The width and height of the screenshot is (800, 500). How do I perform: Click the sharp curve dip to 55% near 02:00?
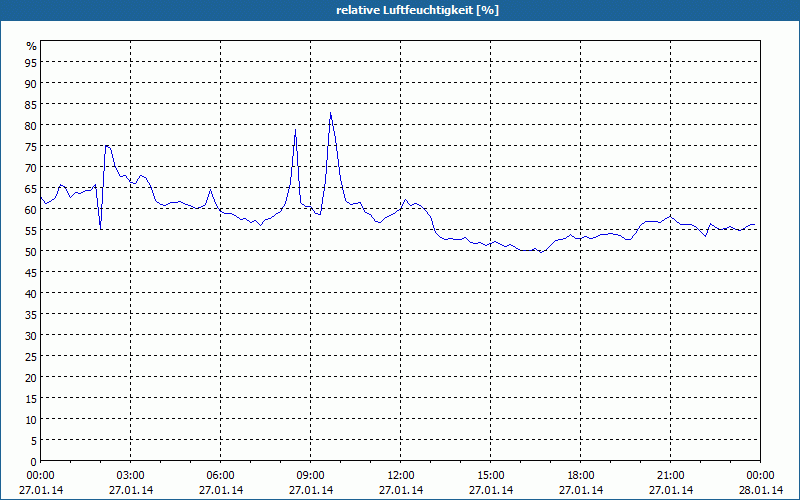(101, 229)
